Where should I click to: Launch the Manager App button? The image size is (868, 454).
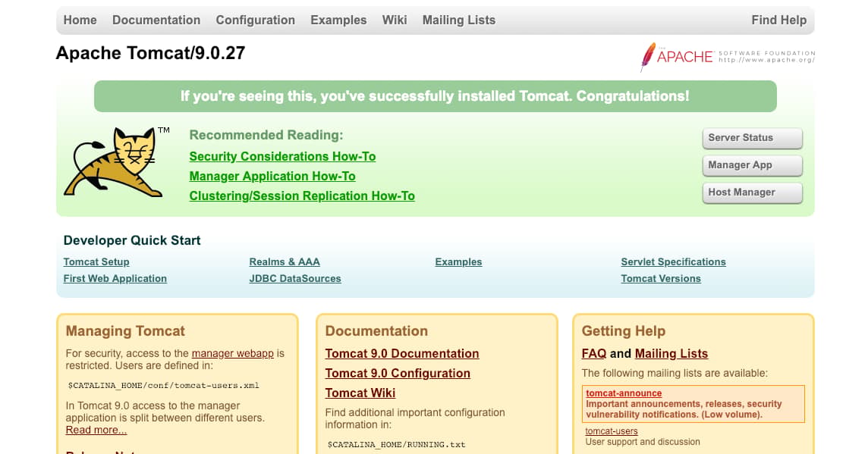pos(753,164)
